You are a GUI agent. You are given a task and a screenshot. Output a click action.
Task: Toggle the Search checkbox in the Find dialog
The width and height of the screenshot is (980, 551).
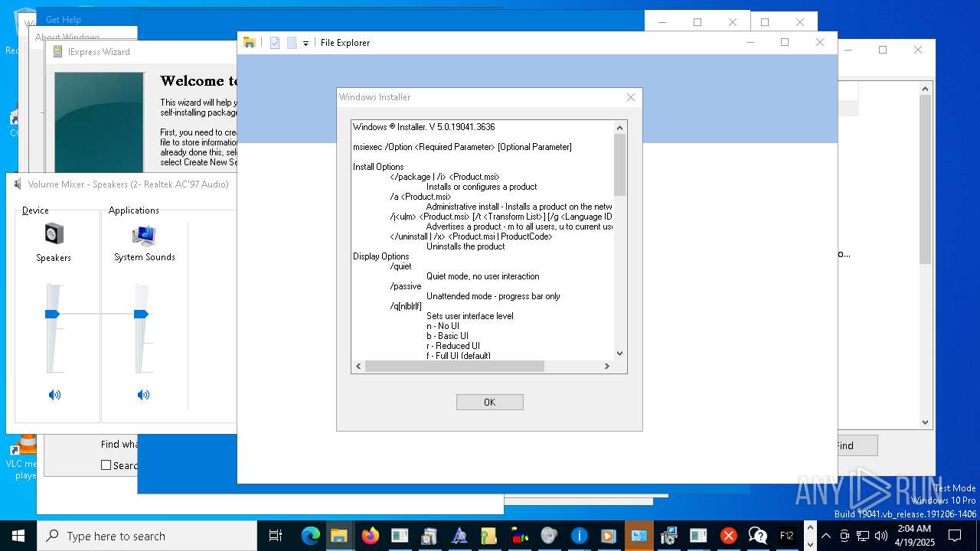106,465
